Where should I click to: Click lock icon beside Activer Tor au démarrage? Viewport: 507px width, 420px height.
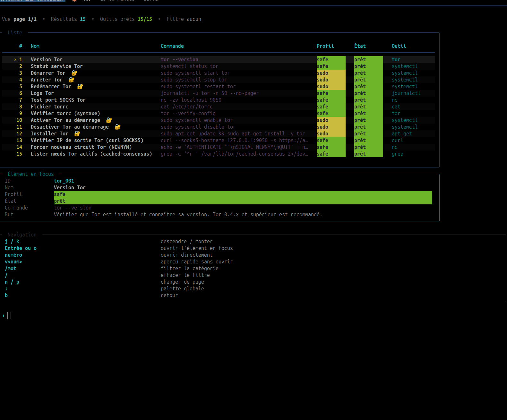pyautogui.click(x=109, y=120)
